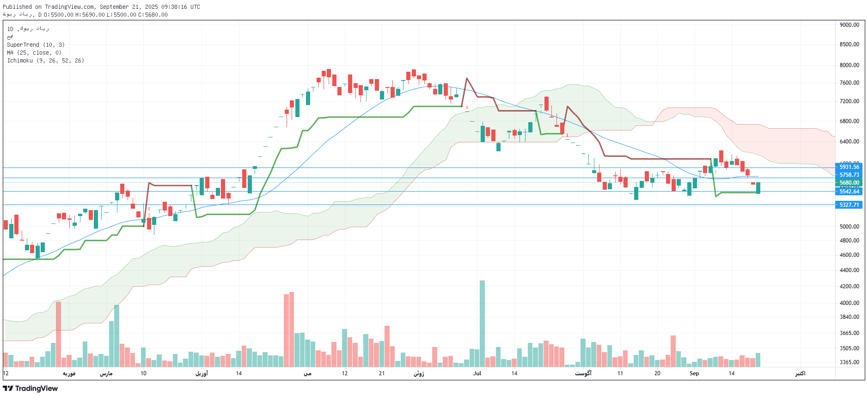Screen dimensions: 868x397
Task: Click the 5327.71 price level label
Action: point(849,205)
